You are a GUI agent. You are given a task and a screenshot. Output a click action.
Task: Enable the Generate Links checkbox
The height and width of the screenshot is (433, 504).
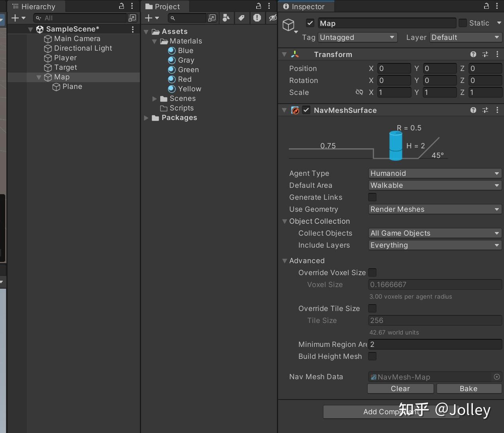372,197
